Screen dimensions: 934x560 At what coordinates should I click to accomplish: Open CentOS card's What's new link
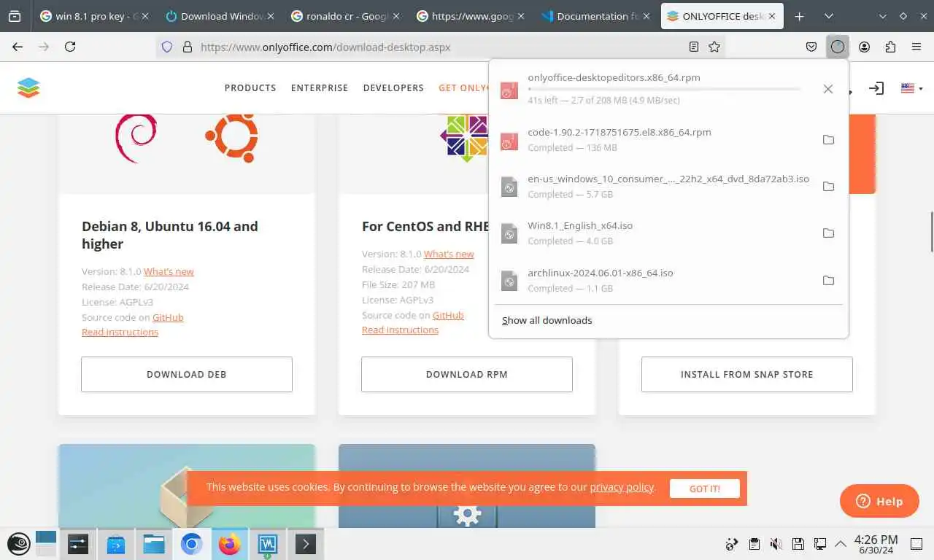click(x=449, y=254)
